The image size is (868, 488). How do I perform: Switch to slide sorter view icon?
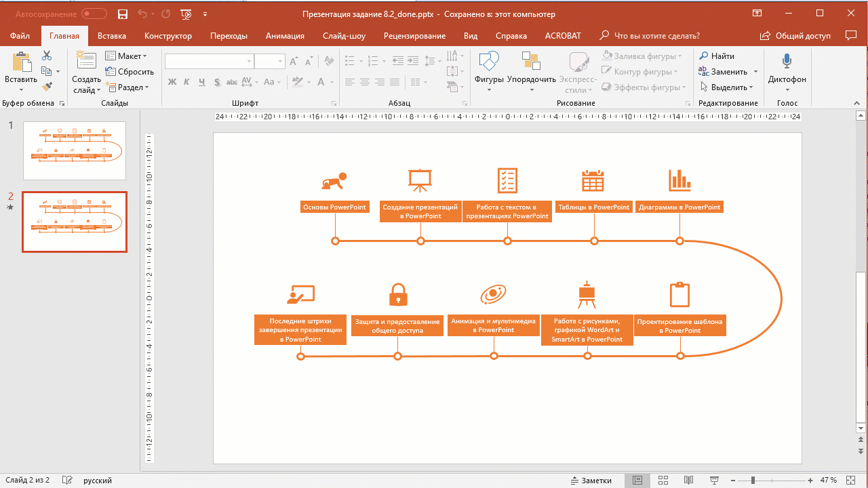tap(663, 480)
